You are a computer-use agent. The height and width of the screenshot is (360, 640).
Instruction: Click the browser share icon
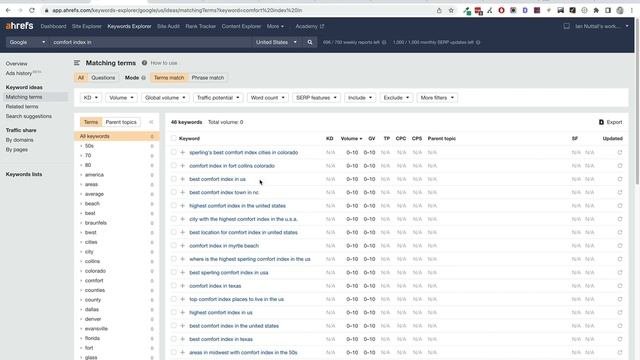[x=439, y=10]
